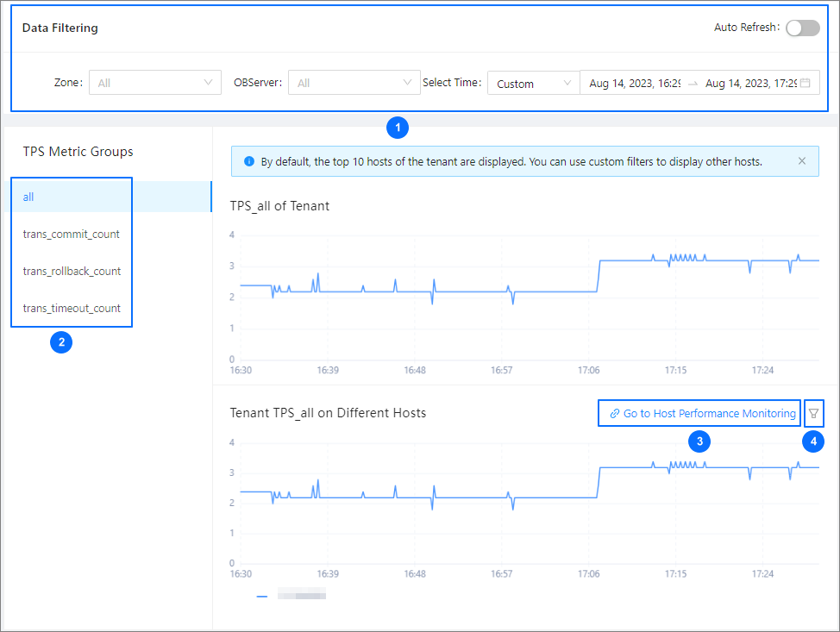Open the Select Time Custom dropdown

coord(533,84)
